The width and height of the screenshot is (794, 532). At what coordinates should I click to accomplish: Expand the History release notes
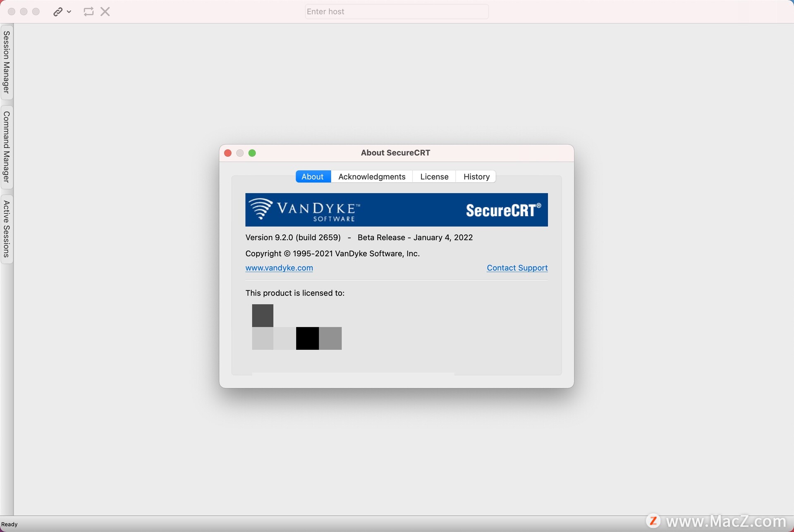click(476, 176)
